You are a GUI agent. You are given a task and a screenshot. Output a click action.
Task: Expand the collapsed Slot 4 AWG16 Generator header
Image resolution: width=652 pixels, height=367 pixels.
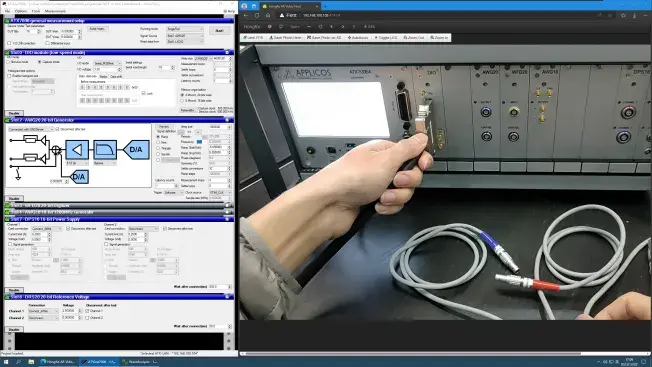coord(119,212)
